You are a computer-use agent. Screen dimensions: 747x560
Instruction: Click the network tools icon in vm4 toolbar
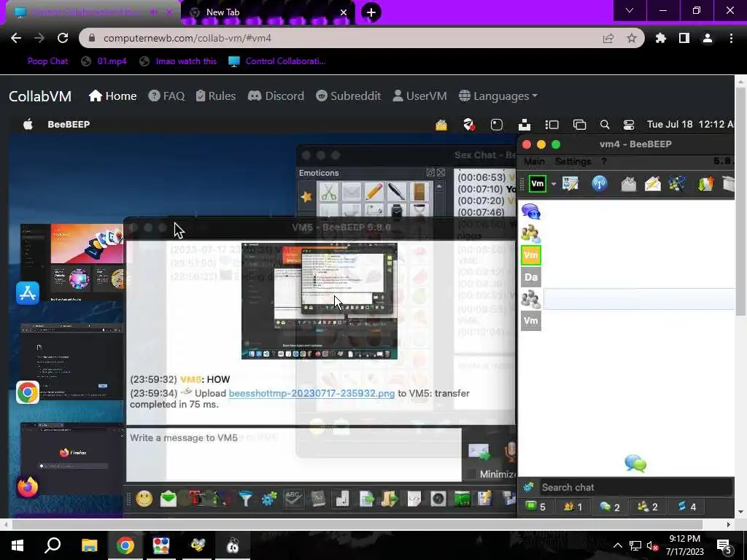point(676,184)
